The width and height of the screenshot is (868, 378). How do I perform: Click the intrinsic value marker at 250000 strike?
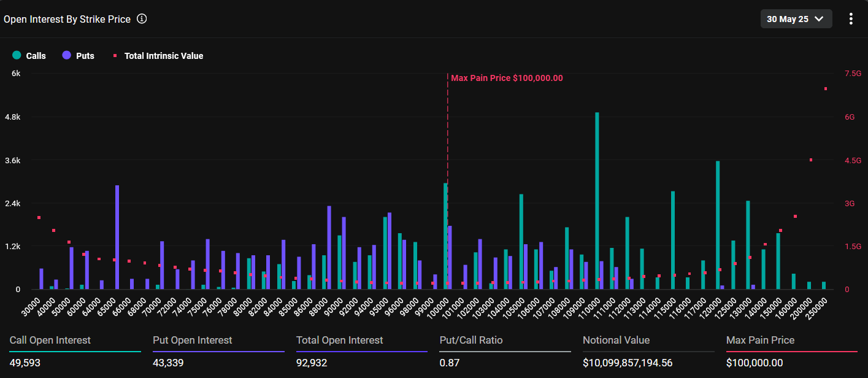[x=826, y=89]
